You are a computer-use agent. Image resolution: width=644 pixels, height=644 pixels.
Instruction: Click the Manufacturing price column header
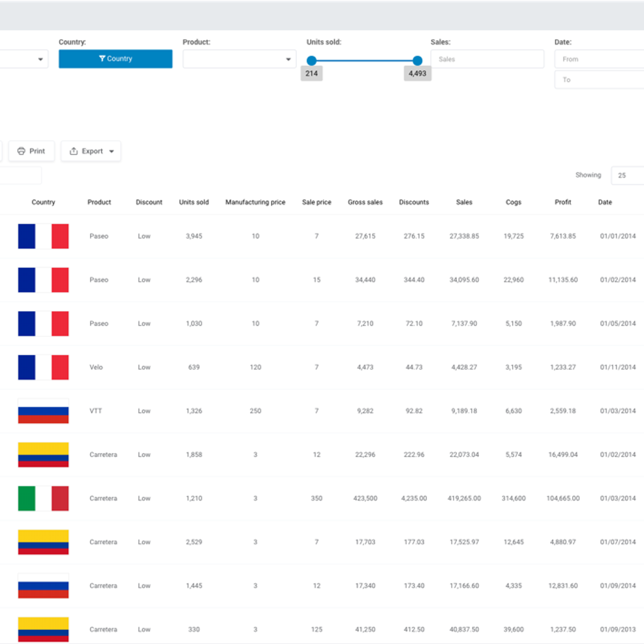click(255, 202)
